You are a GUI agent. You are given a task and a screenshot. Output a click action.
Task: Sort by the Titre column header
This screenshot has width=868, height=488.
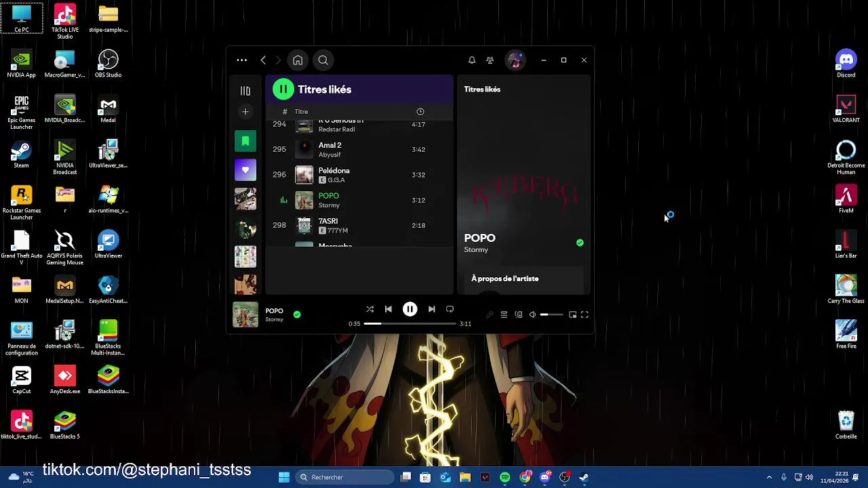pos(301,112)
